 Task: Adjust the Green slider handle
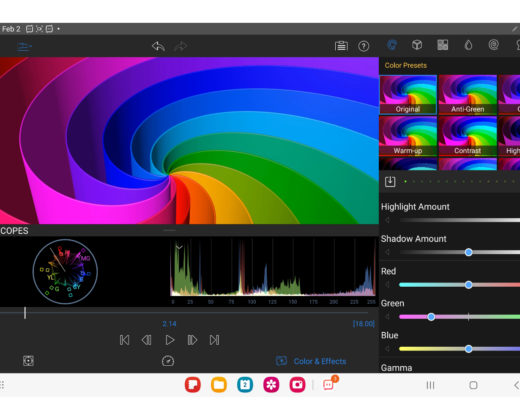pyautogui.click(x=431, y=317)
